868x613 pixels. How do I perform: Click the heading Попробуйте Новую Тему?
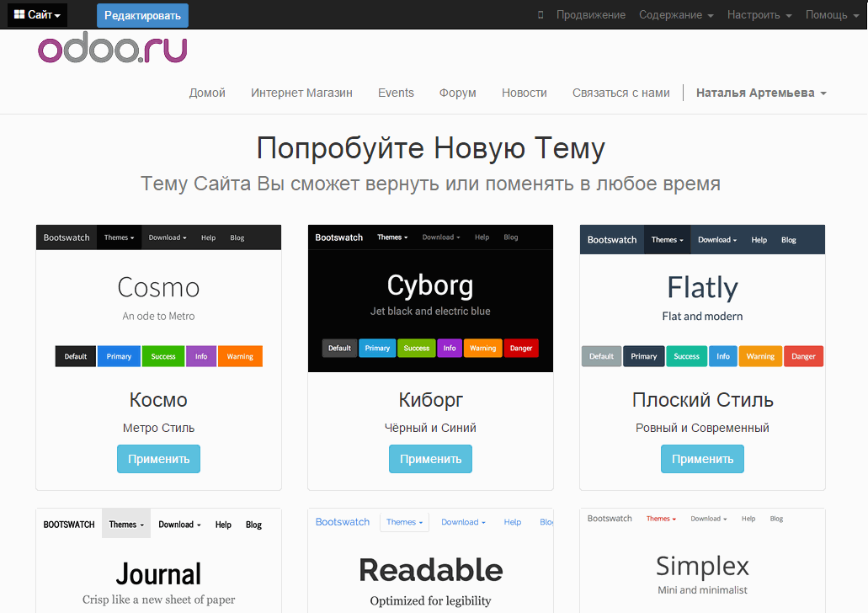pyautogui.click(x=431, y=148)
